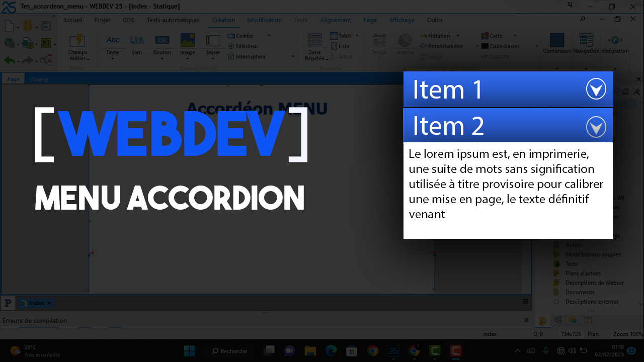
Task: Open File Explorer from the taskbar
Action: (309, 350)
